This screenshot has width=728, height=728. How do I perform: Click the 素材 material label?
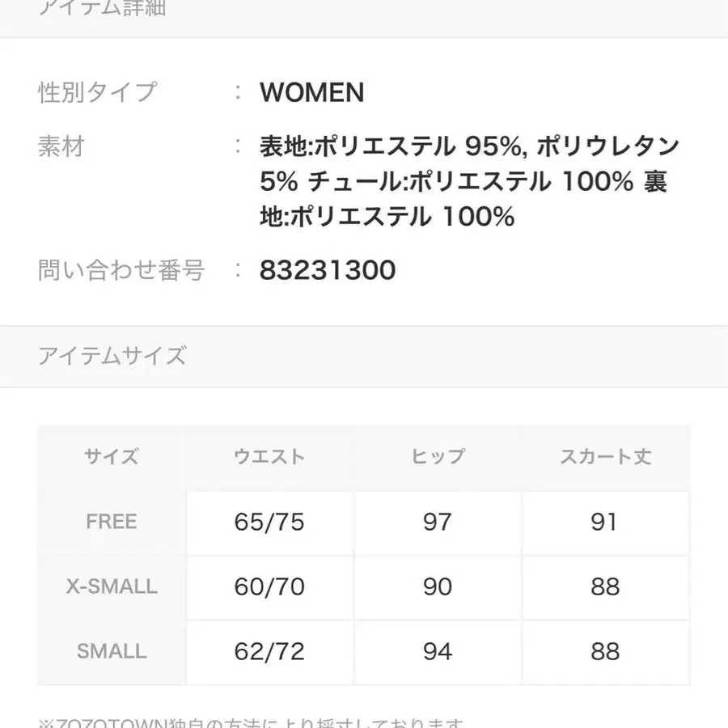61,146
